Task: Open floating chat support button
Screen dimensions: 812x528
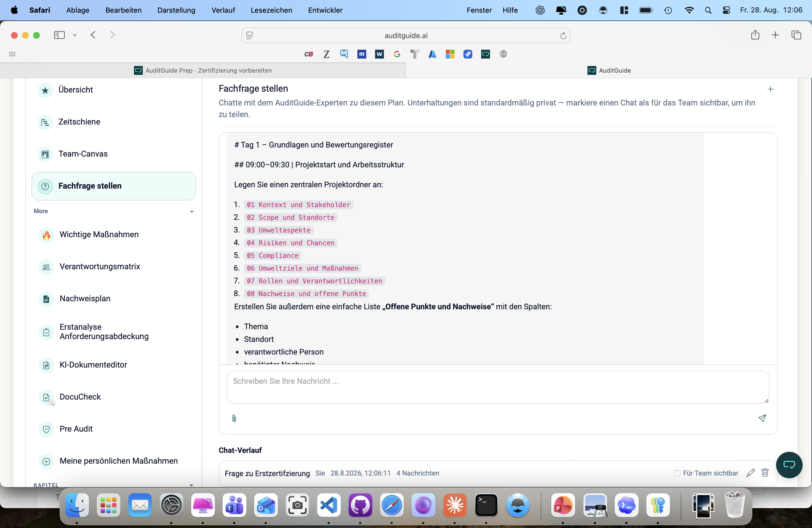Action: (x=789, y=464)
